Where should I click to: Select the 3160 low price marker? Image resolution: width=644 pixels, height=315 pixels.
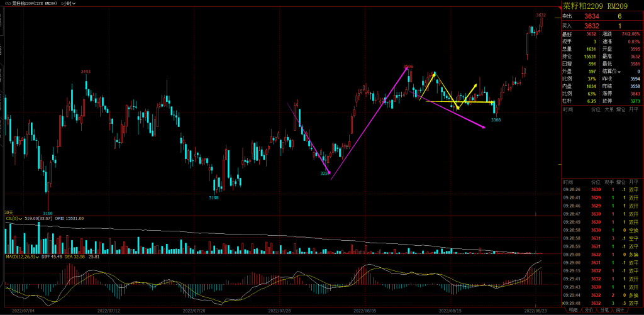click(47, 213)
